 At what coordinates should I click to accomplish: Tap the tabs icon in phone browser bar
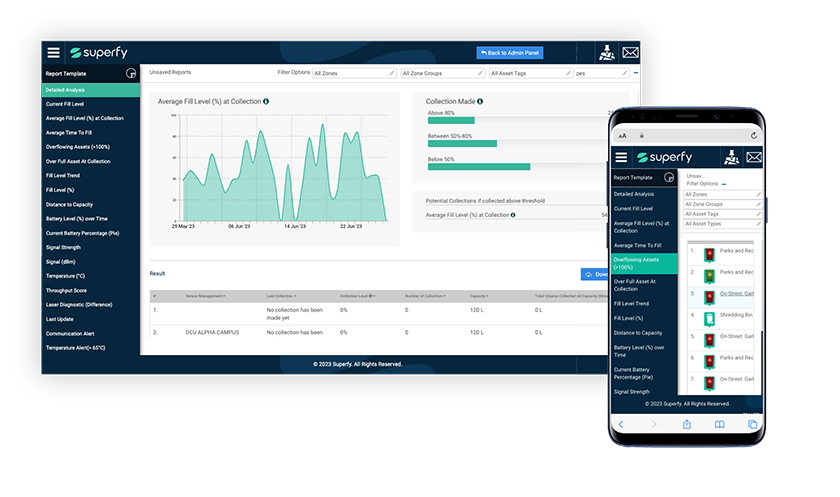(752, 424)
